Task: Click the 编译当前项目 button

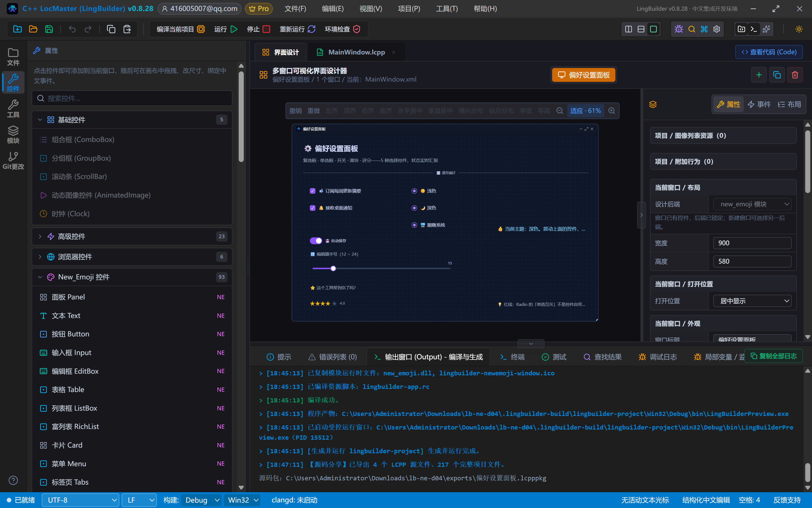Action: point(181,29)
